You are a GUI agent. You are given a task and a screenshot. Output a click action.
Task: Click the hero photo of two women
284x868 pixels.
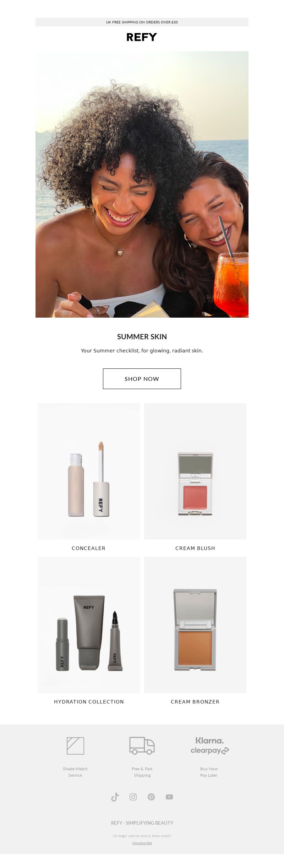pos(142,184)
